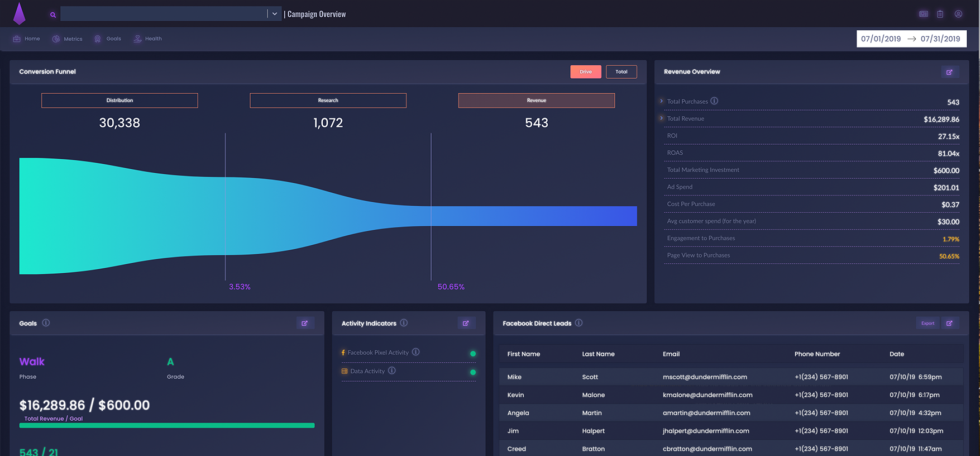Open Goals panel external link icon
Viewport: 980px width, 456px height.
[x=305, y=323]
